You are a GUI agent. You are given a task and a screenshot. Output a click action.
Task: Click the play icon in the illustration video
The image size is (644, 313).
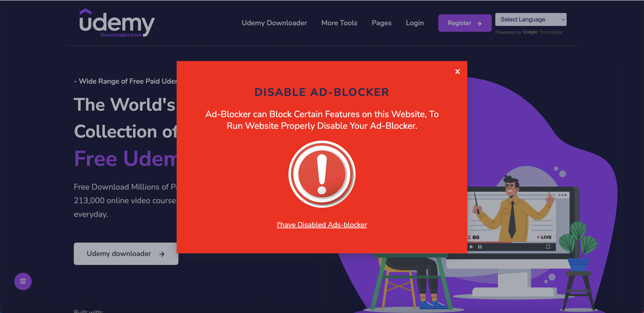[471, 247]
